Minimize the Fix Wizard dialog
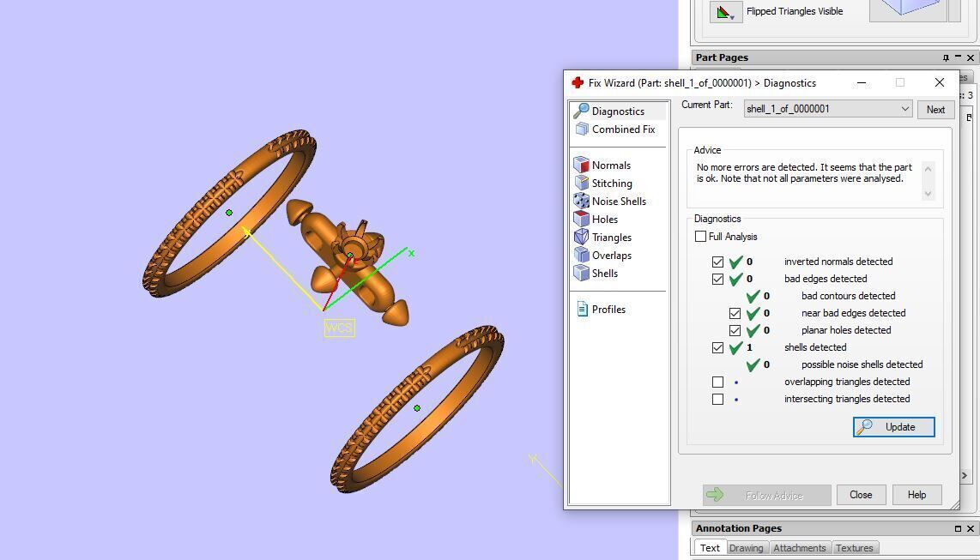 [x=862, y=82]
